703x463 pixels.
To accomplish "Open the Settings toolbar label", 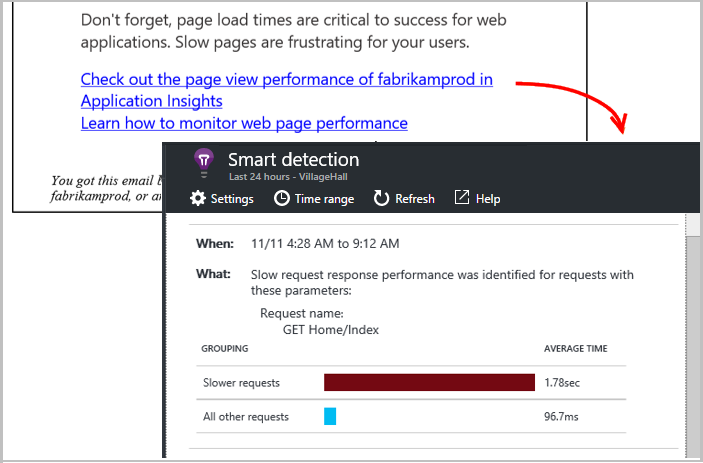I will (x=232, y=199).
